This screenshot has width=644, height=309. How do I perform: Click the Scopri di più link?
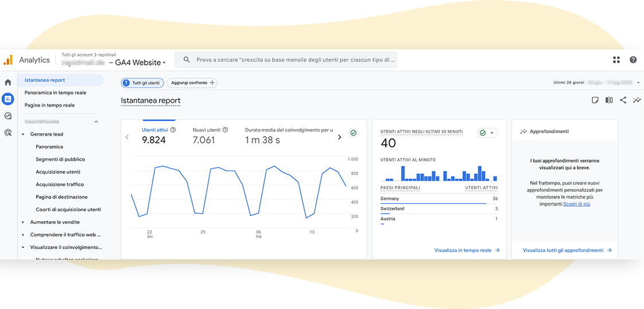coord(576,204)
